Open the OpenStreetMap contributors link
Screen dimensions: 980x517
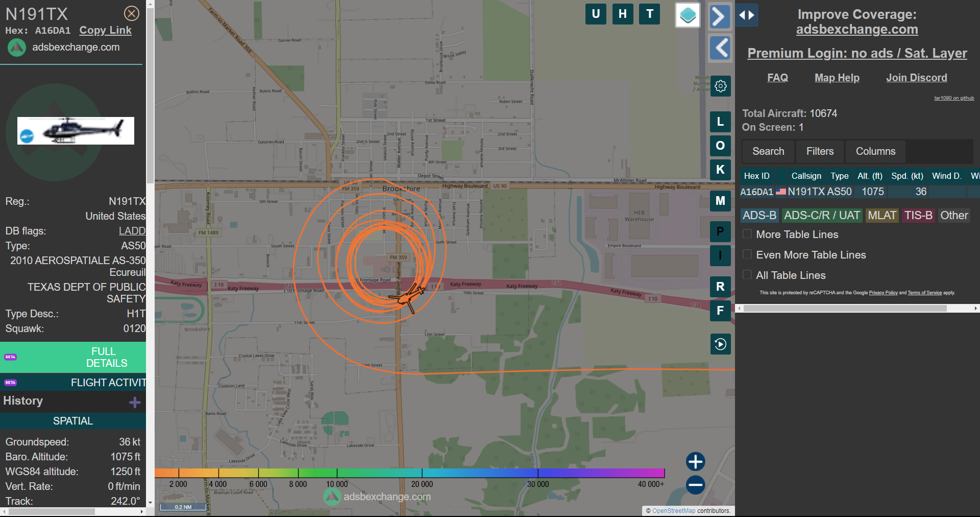tap(674, 511)
